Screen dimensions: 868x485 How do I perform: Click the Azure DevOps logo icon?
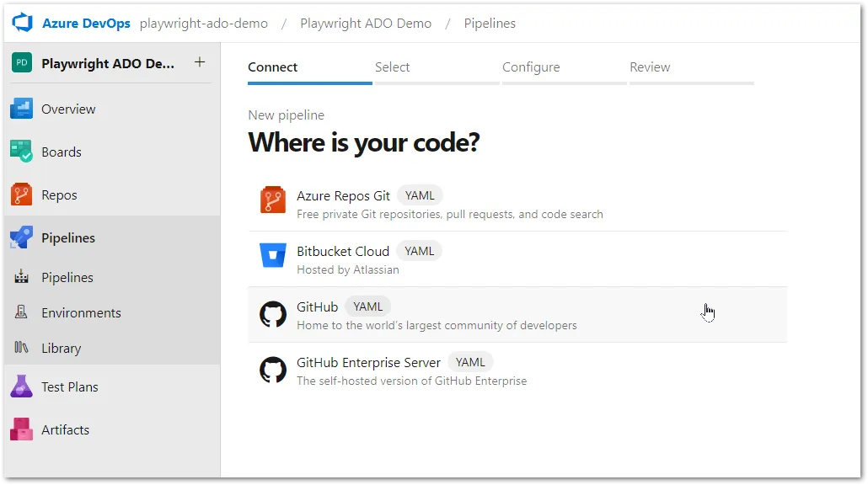point(23,24)
